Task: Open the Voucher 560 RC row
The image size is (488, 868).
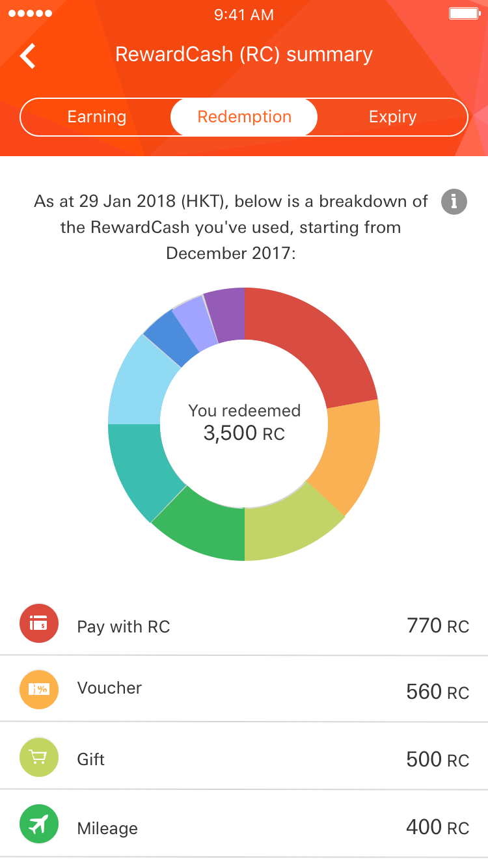Action: (x=244, y=689)
